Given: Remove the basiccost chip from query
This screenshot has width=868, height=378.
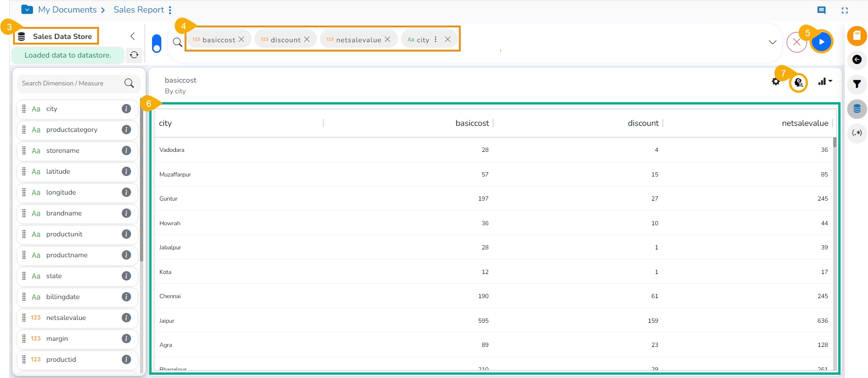Looking at the screenshot, I should pos(241,39).
